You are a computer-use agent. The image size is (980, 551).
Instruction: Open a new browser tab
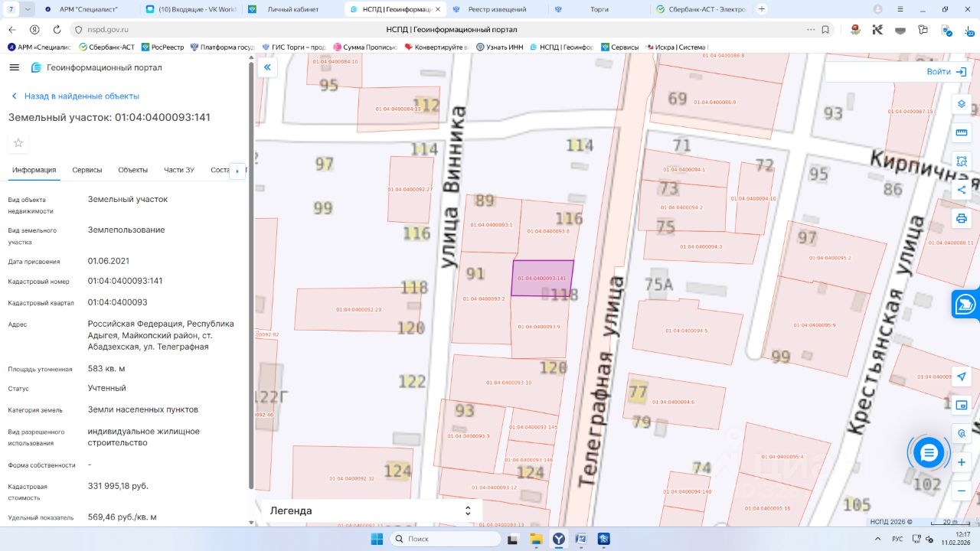tap(762, 9)
